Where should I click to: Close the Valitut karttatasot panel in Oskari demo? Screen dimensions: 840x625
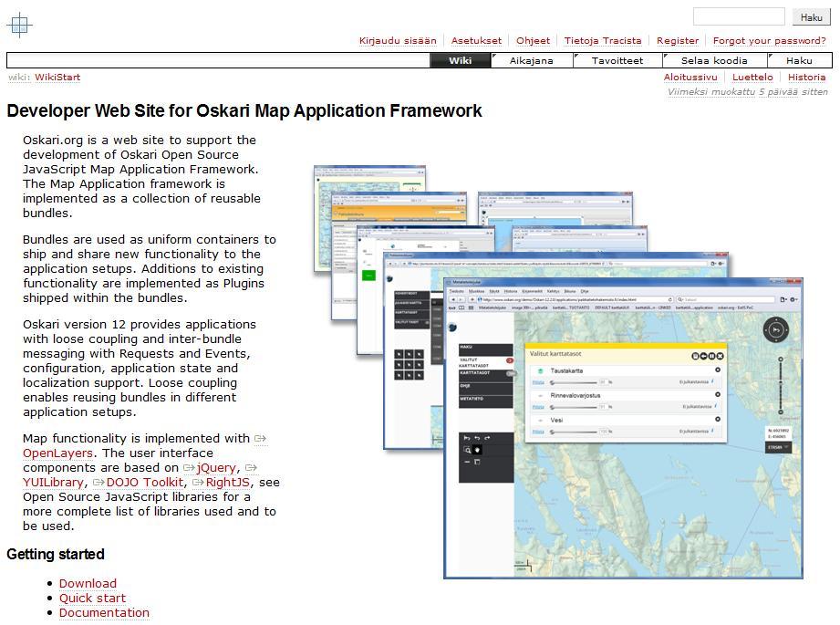tap(720, 356)
